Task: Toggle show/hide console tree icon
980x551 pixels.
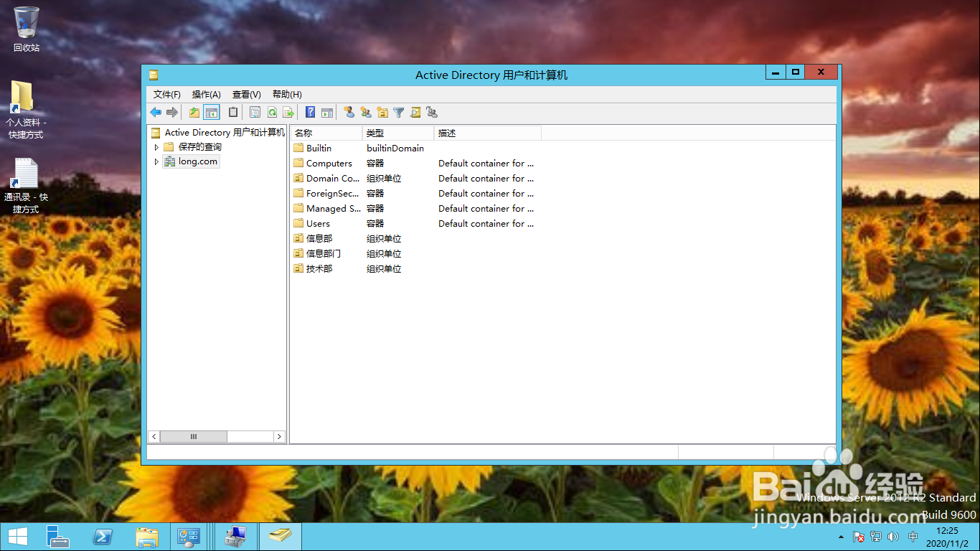Action: coord(211,113)
